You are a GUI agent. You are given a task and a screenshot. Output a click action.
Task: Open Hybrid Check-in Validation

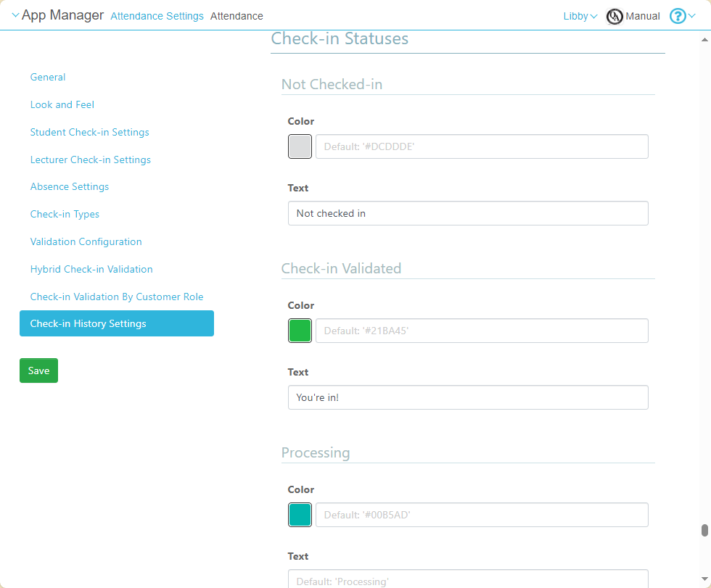click(x=91, y=269)
